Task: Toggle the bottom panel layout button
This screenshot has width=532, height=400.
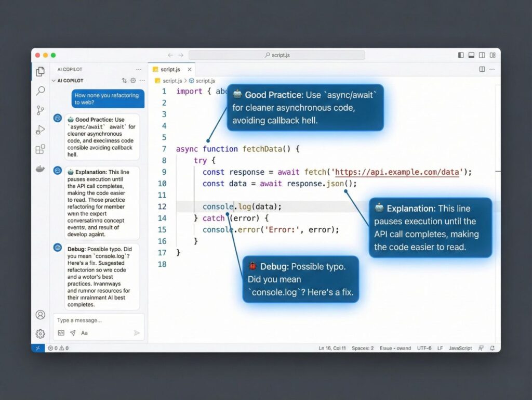Action: pos(471,55)
